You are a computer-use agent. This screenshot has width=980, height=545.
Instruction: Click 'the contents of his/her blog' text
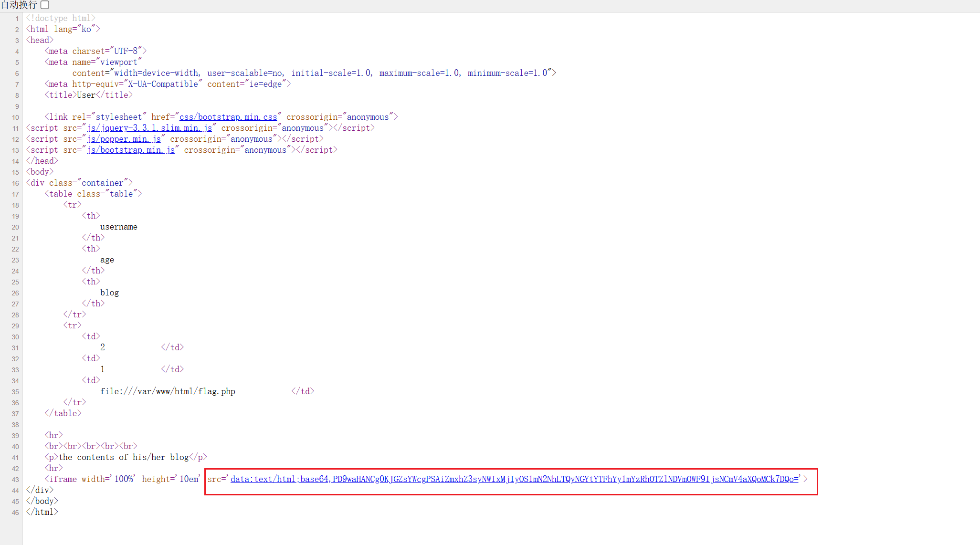point(124,457)
